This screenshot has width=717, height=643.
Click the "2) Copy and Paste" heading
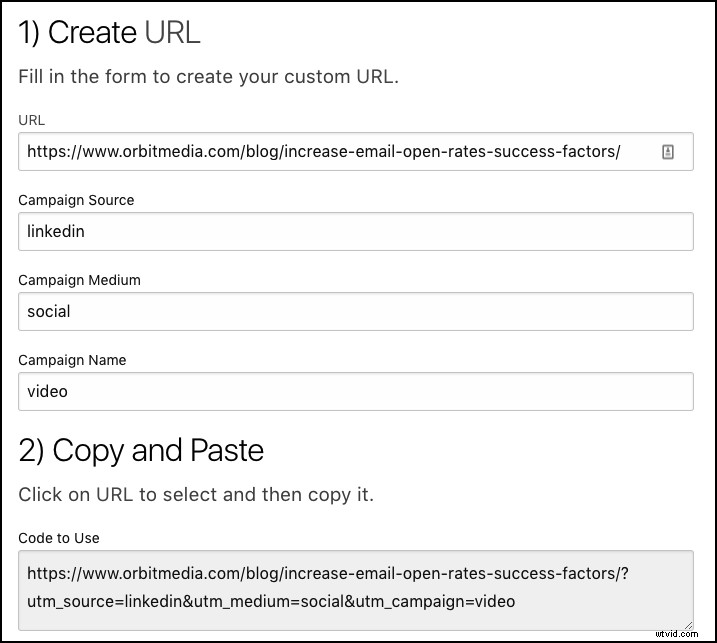pos(141,451)
